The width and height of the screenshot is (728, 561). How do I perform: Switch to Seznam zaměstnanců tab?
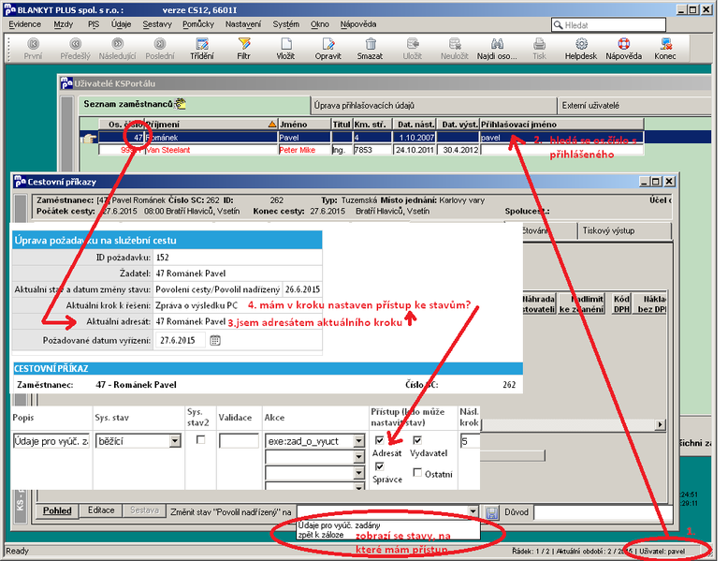point(194,105)
